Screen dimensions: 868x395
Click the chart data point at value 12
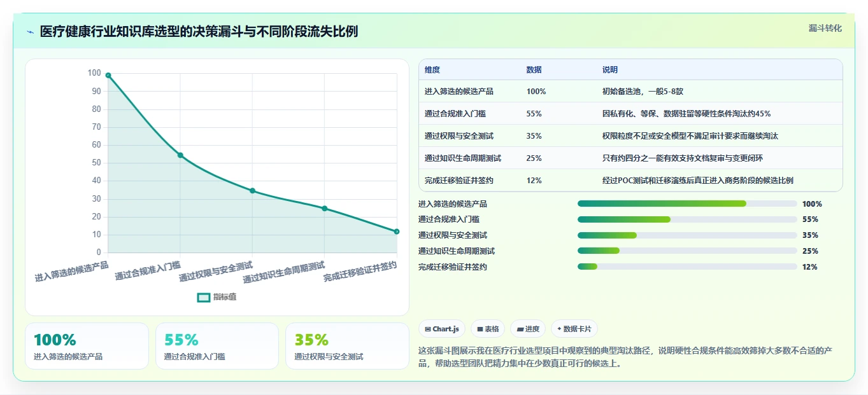(396, 232)
